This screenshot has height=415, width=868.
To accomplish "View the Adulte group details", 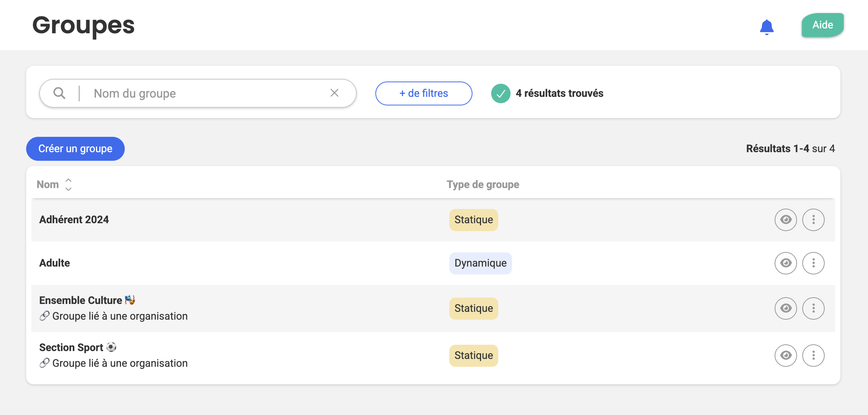I will [x=785, y=263].
